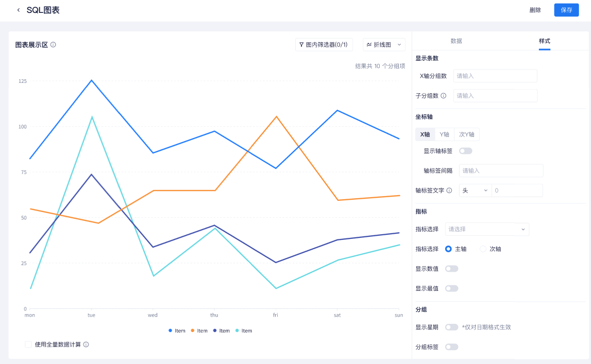Screen dimensions: 591x364
Task: Click the 折线图 chart type icon
Action: click(x=370, y=44)
